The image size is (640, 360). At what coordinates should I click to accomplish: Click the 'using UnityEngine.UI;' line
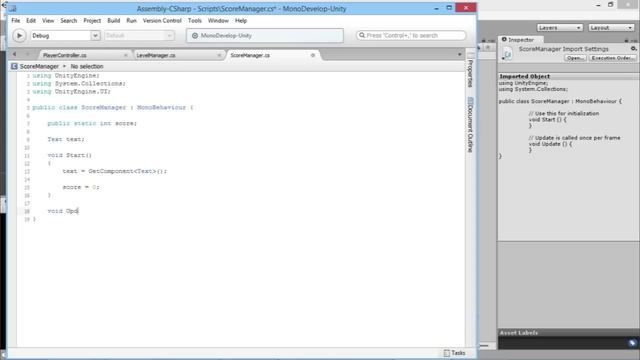[71, 91]
